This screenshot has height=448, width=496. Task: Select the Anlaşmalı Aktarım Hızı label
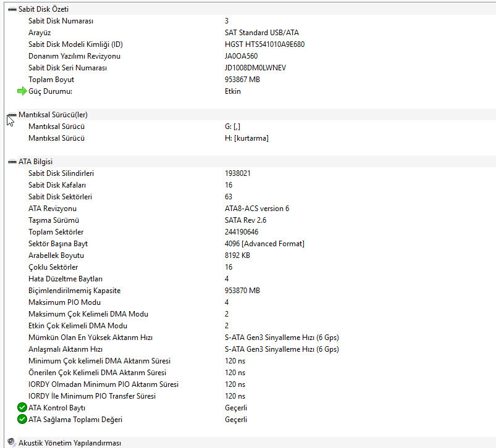coord(65,349)
